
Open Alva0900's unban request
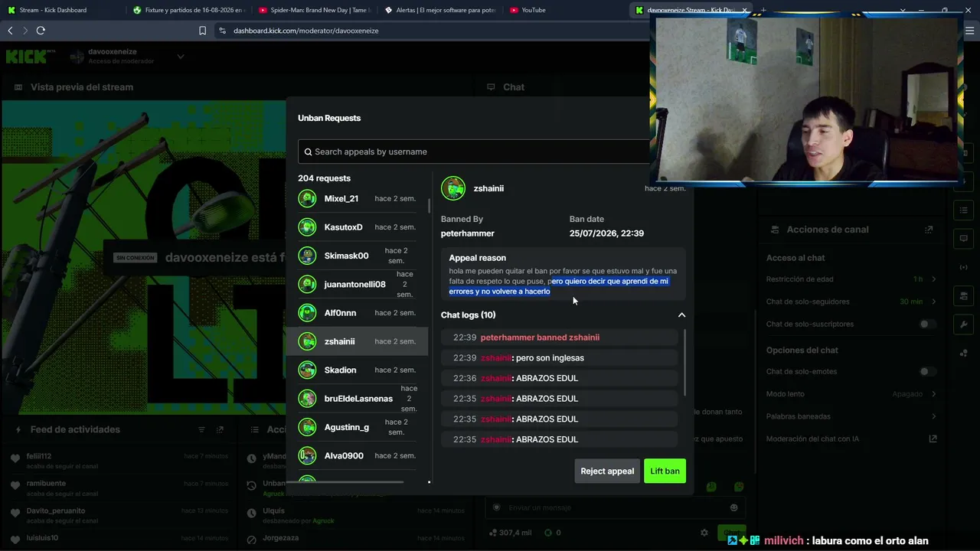pos(357,455)
